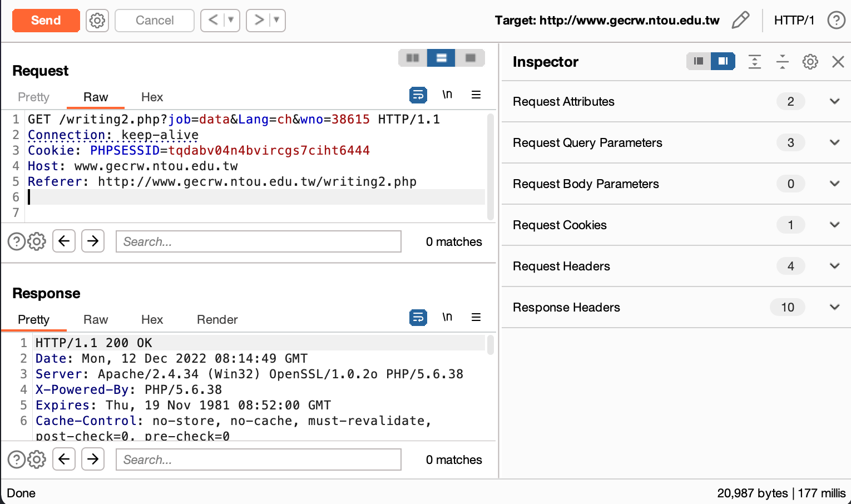Image resolution: width=851 pixels, height=504 pixels.
Task: Open previous history dropdown arrow
Action: [x=231, y=21]
